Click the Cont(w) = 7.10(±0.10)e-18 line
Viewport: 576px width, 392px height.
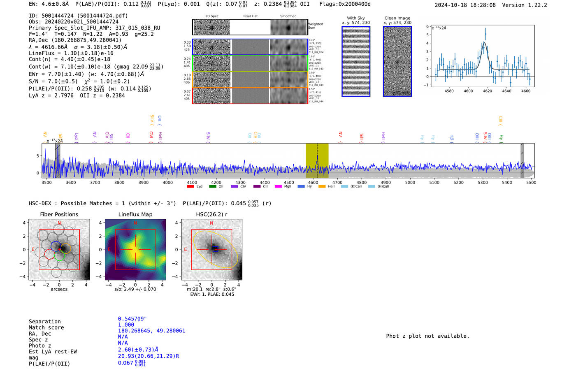[x=96, y=66]
